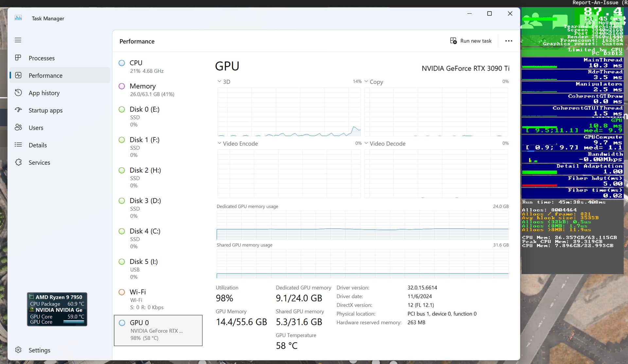Open the Video Encode engine dropdown

click(x=219, y=143)
